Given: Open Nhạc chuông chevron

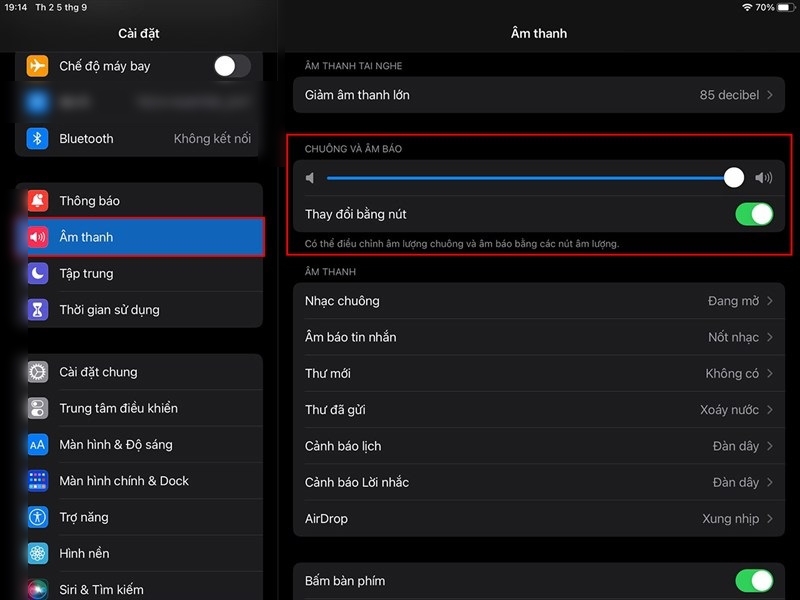Looking at the screenshot, I should tap(770, 301).
